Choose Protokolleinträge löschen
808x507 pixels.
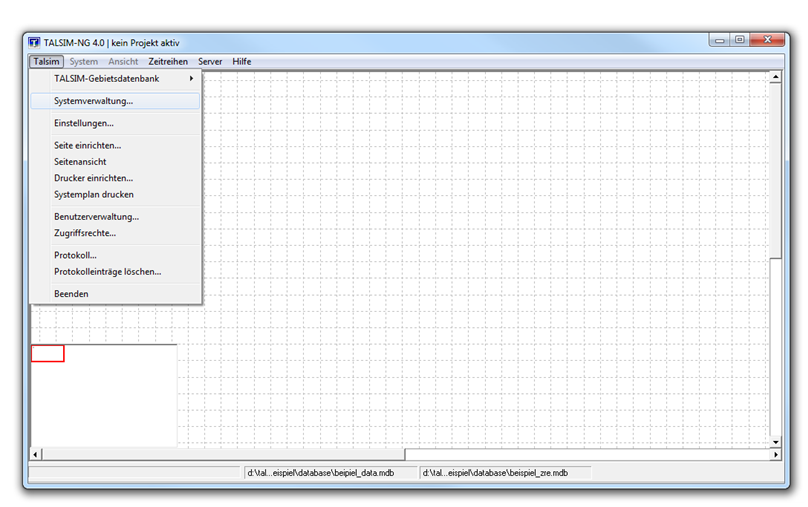click(107, 271)
